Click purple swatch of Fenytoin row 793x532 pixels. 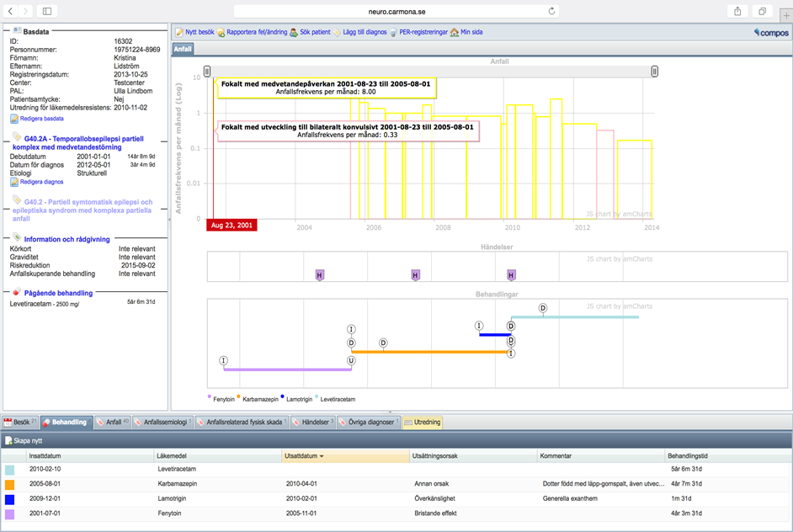[x=9, y=513]
